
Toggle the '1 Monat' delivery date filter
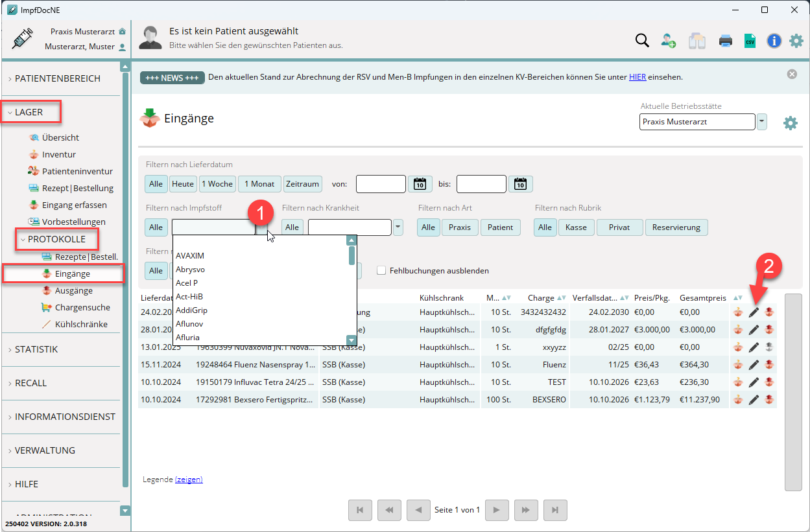coord(259,184)
